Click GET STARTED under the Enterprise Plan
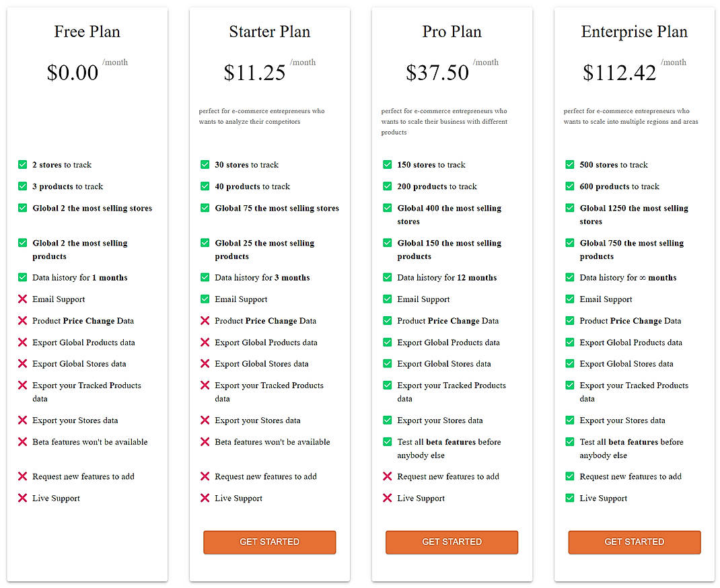The width and height of the screenshot is (720, 588). (x=634, y=542)
